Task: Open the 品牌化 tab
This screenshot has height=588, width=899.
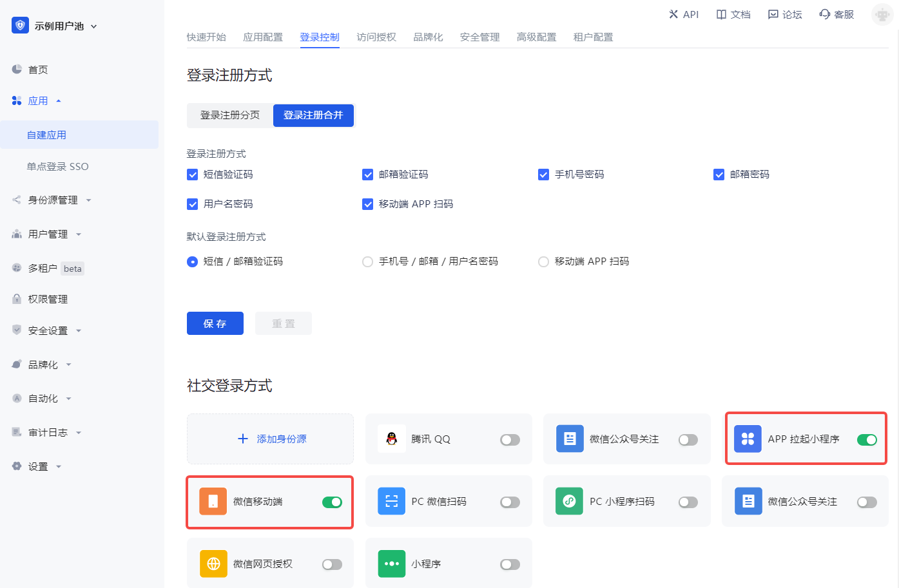Action: click(x=428, y=37)
